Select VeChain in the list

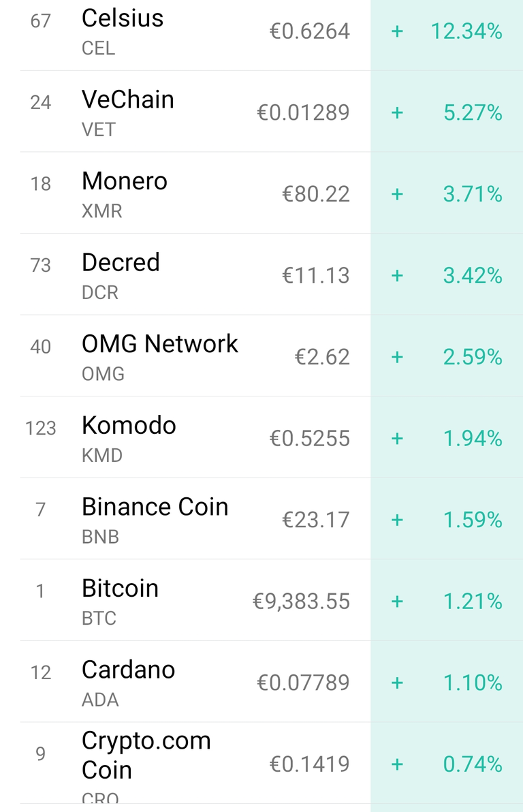tap(261, 111)
